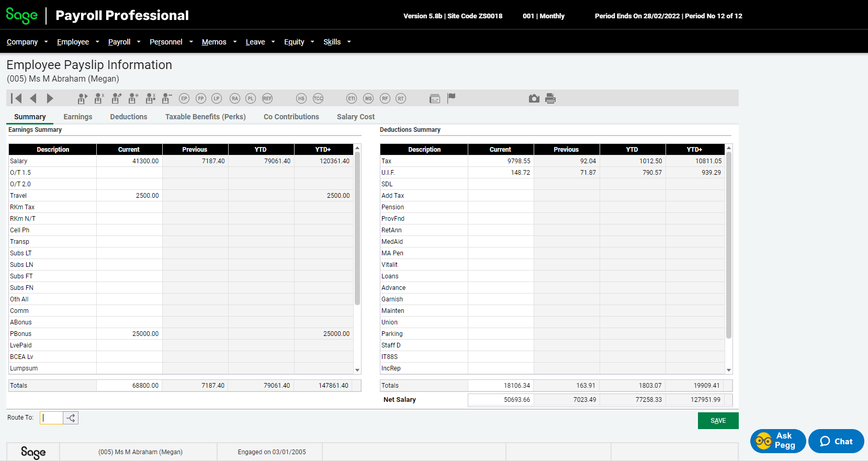Click the Earnings Summary scrollbar up arrow
Viewport: 868px width, 461px height.
[357, 148]
